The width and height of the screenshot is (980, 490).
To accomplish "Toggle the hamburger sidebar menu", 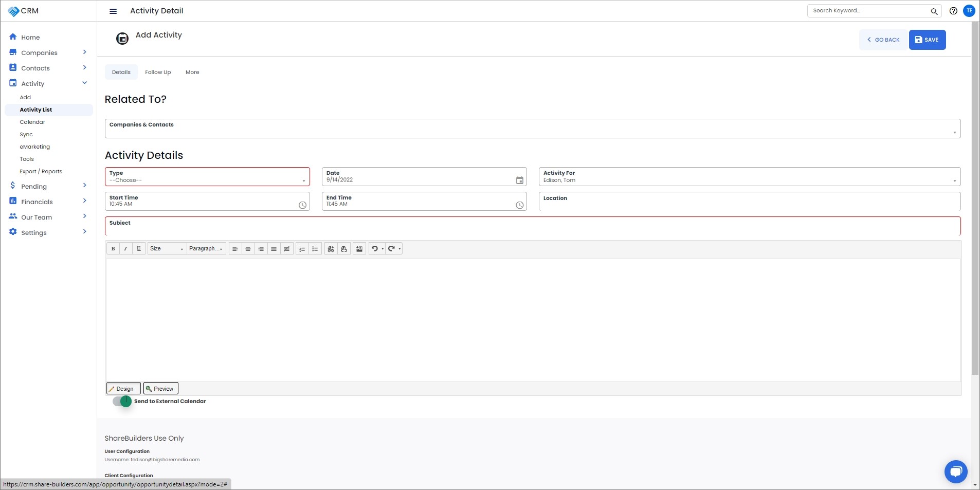I will 113,11.
